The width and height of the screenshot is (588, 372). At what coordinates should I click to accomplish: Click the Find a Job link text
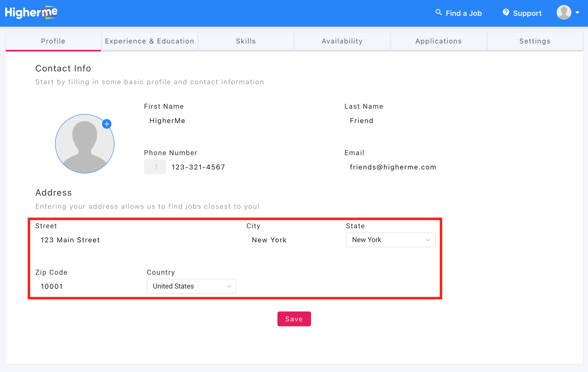click(464, 13)
